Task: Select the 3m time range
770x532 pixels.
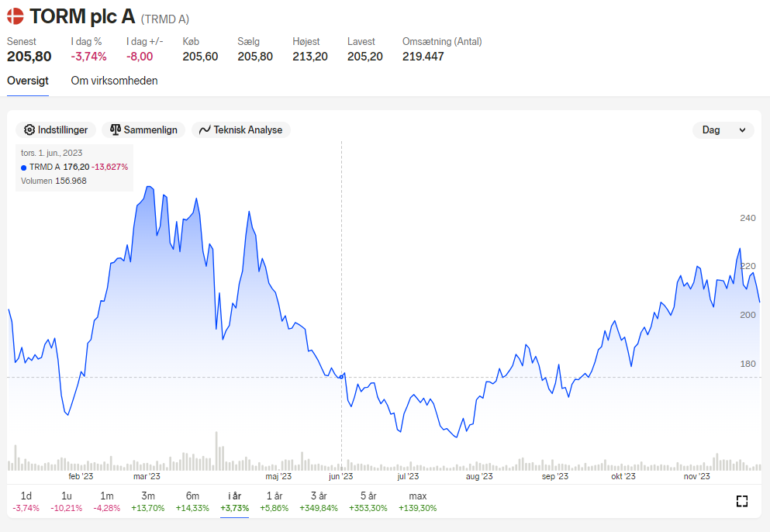Action: coord(148,502)
